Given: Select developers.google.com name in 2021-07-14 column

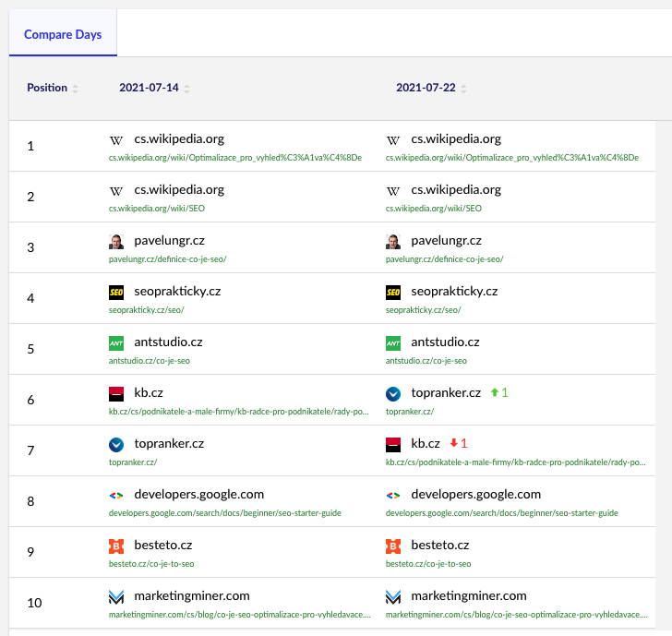Looking at the screenshot, I should point(198,495).
